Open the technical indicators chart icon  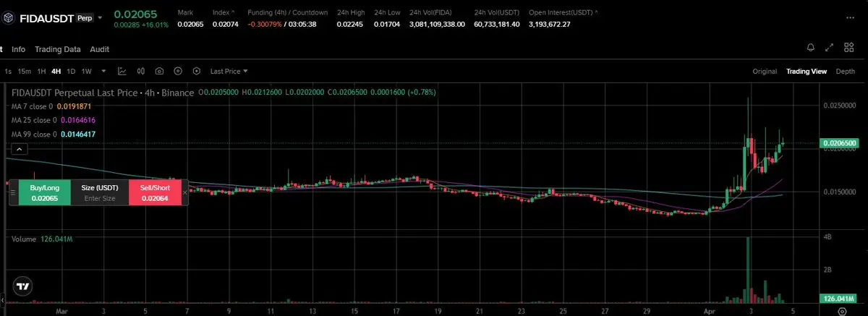point(122,71)
